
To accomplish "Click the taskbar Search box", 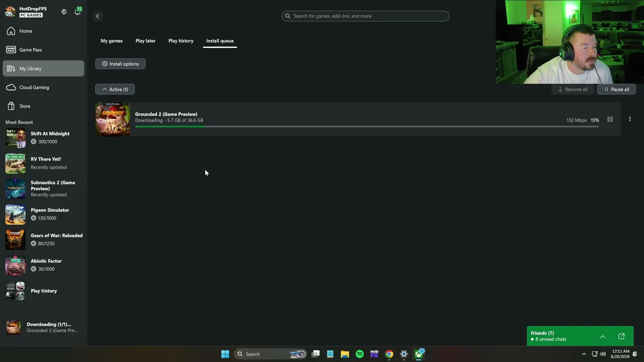I will coord(271,354).
